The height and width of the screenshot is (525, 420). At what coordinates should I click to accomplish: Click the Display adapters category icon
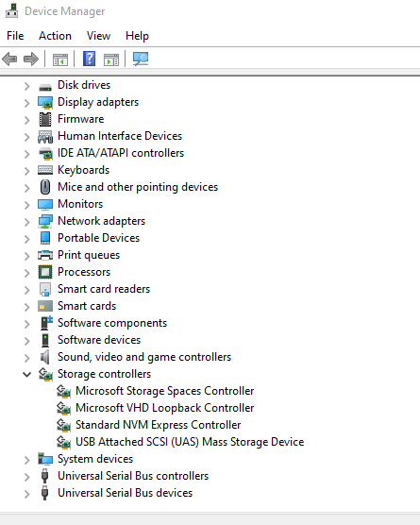coord(45,103)
